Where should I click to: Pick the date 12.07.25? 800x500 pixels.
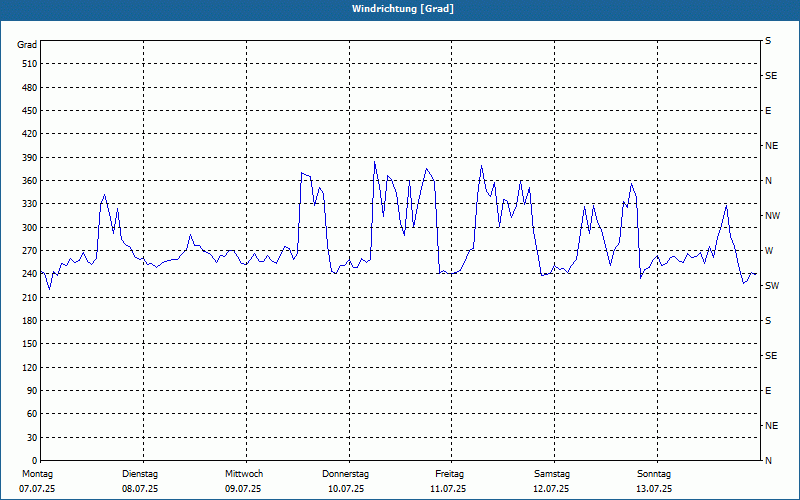[551, 489]
